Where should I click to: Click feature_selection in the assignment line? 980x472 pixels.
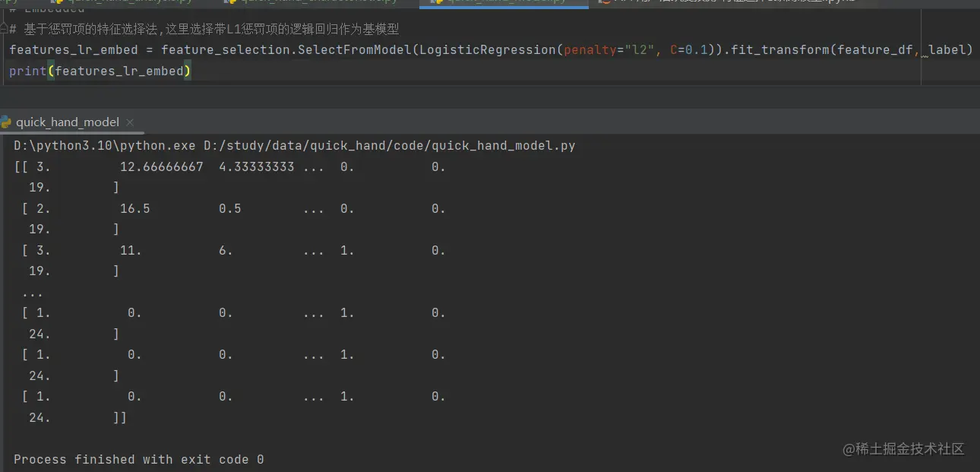(226, 50)
